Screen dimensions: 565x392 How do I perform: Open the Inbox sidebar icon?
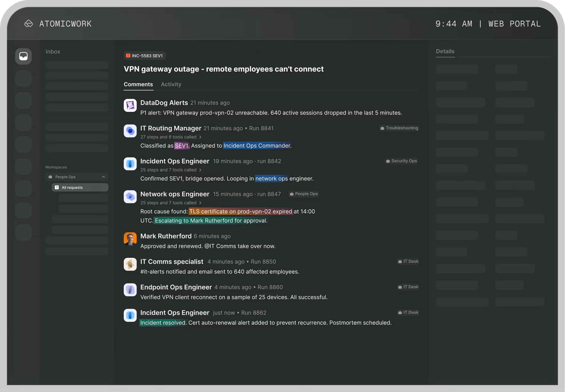point(23,56)
